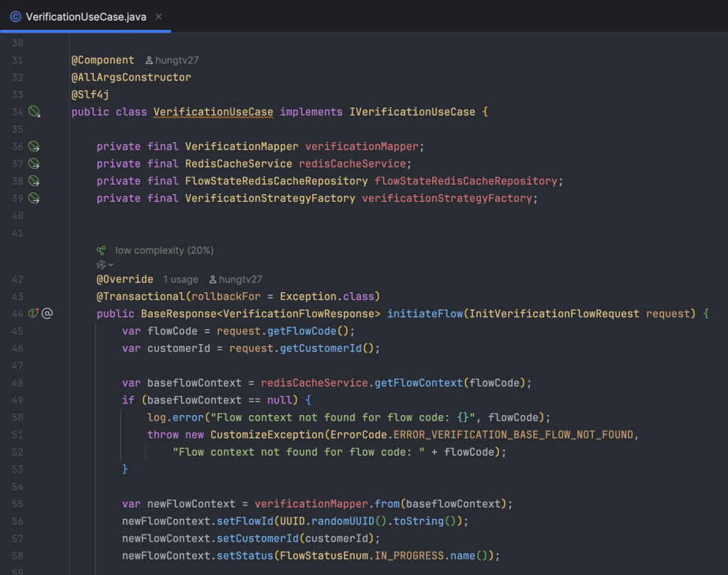
Task: Click the @Transactional annotation
Action: 141,296
